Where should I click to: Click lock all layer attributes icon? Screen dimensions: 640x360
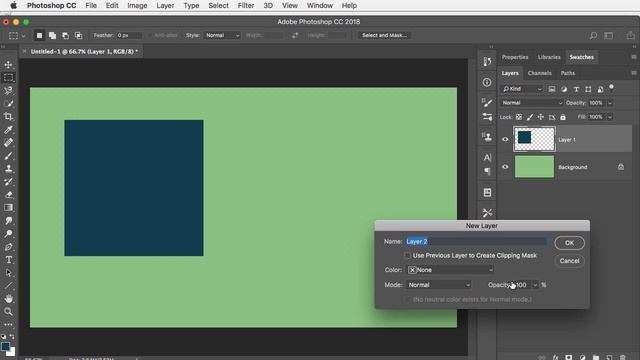click(563, 117)
